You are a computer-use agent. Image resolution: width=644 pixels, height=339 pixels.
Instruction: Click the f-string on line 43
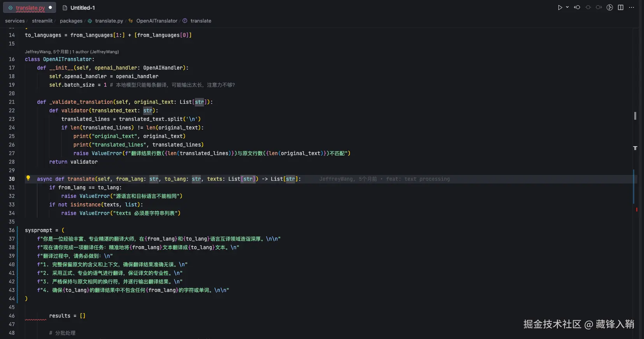(x=133, y=290)
